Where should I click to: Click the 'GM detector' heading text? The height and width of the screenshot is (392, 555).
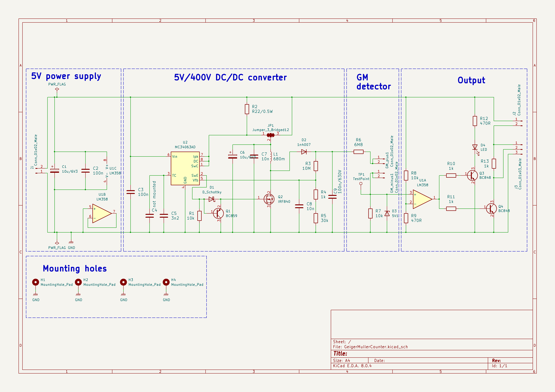click(x=373, y=82)
